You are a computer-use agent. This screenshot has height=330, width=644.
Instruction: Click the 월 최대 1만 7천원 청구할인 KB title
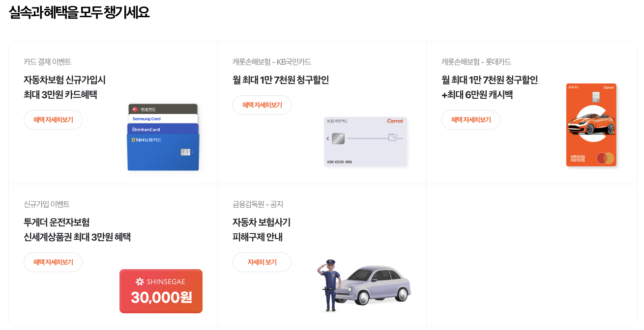pyautogui.click(x=281, y=80)
